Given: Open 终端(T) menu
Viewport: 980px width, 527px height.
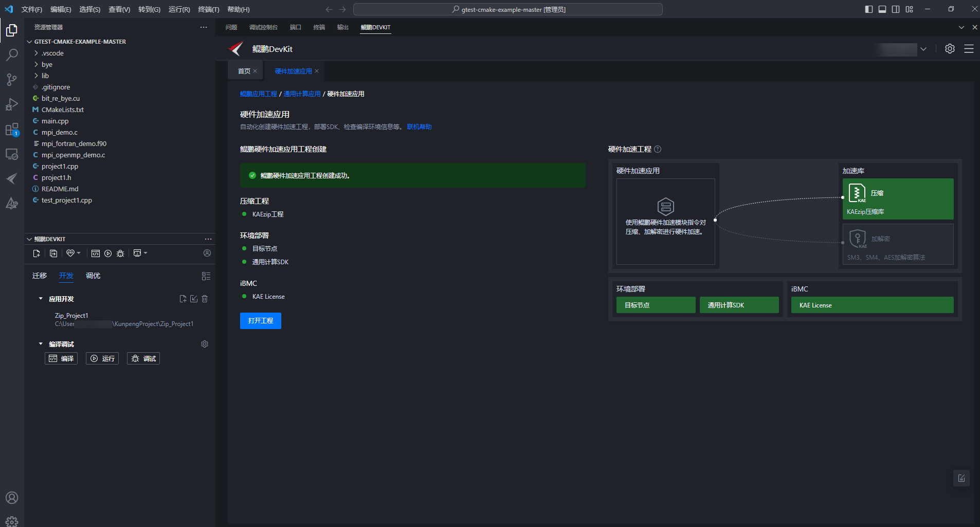Looking at the screenshot, I should tap(209, 9).
